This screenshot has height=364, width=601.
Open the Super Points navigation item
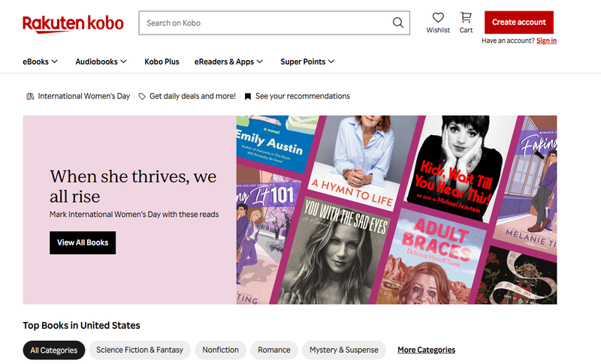tap(303, 62)
